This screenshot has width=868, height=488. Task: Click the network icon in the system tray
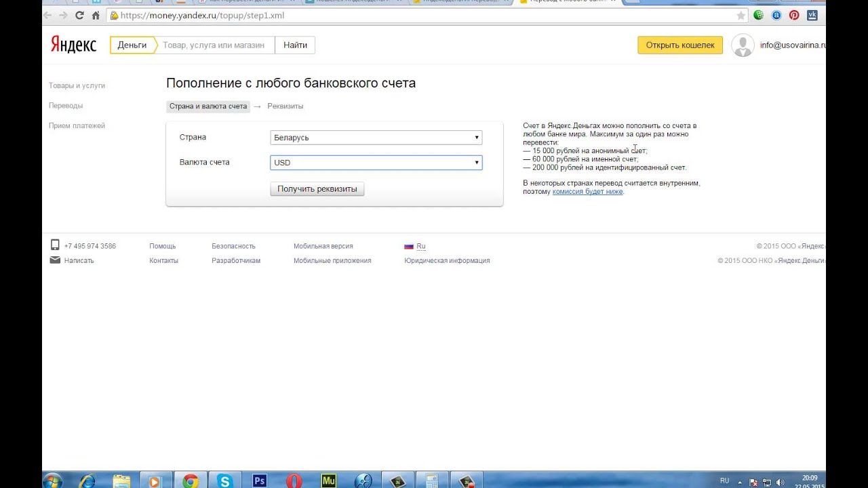(x=767, y=482)
